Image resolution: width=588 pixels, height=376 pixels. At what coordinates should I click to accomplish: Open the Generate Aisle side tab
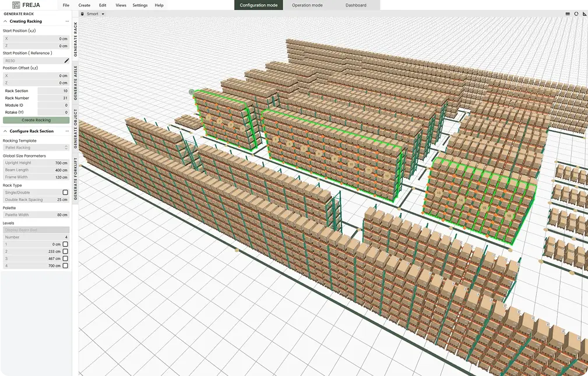click(x=75, y=82)
